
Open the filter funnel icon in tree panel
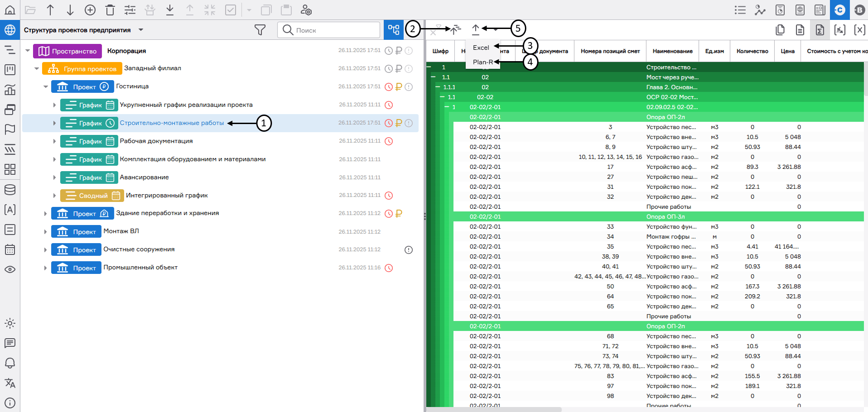pyautogui.click(x=260, y=30)
